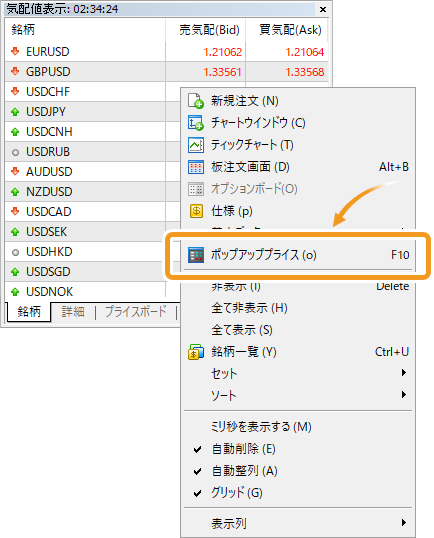Switch to the Price Board (プライスボード) tab
Image resolution: width=434 pixels, height=538 pixels.
coord(136,312)
